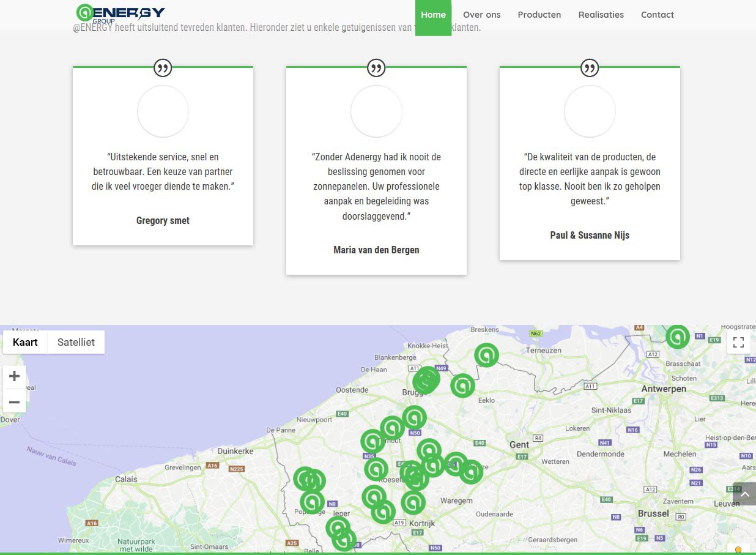The image size is (756, 555).
Task: Switch map to Kaart view
Action: click(25, 342)
